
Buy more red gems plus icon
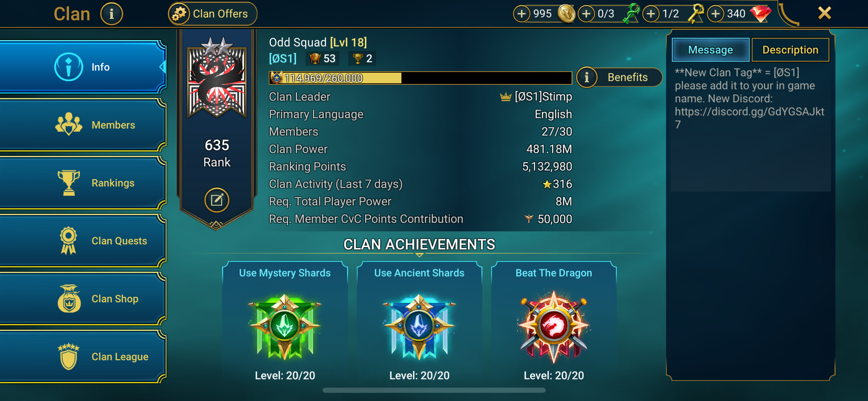[715, 14]
